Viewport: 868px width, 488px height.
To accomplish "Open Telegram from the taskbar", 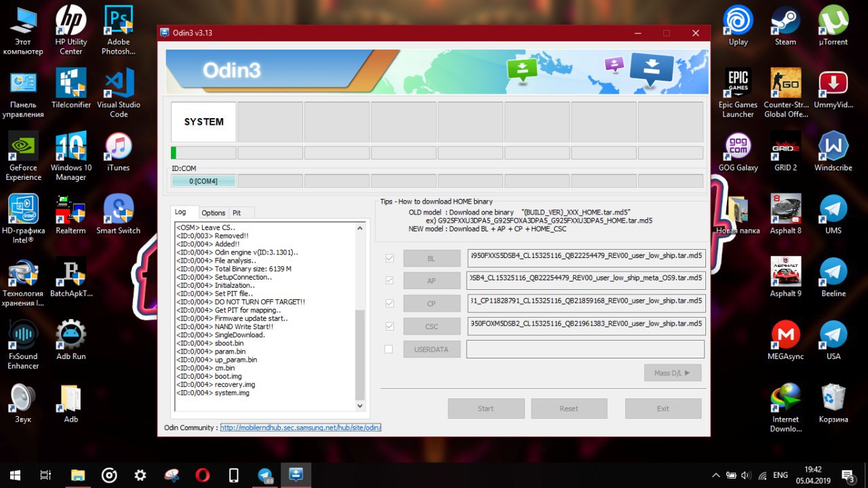I will [x=264, y=475].
